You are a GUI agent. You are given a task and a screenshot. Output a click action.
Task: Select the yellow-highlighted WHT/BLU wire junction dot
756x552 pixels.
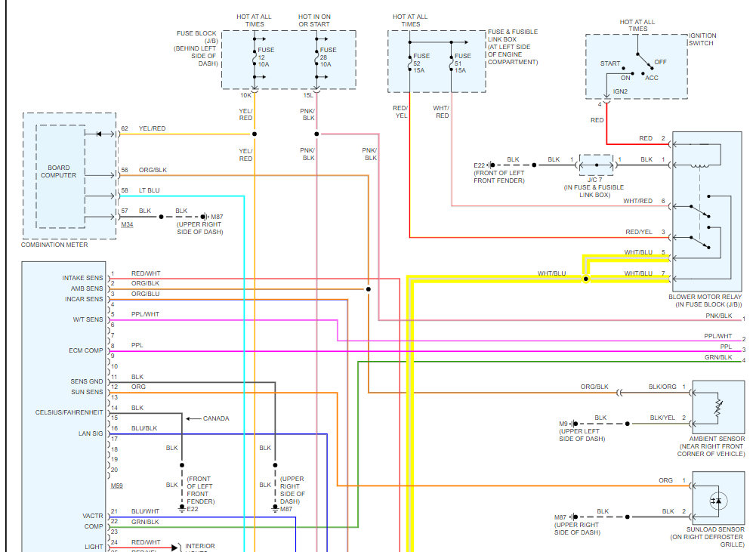point(586,279)
